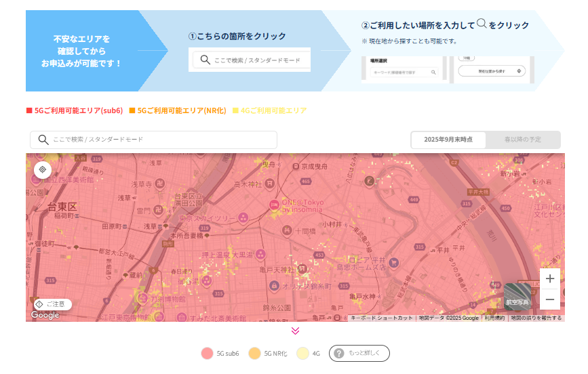
Task: Click the magnifier icon in search bar
Action: point(43,140)
